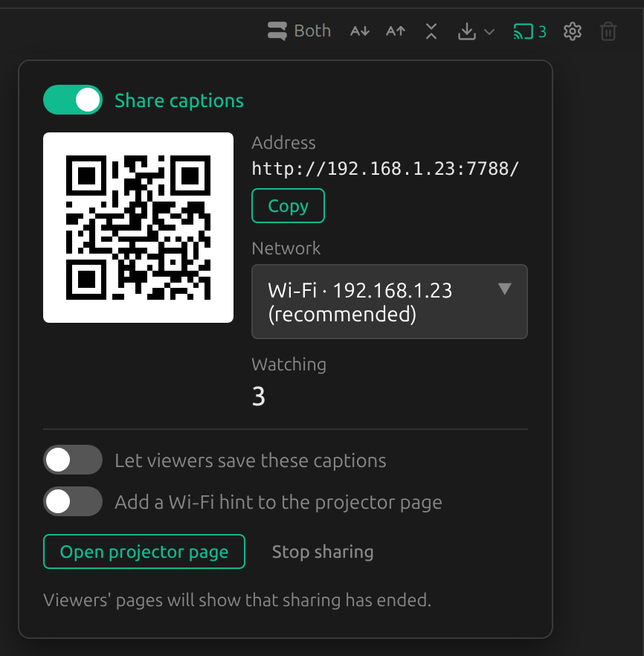Click the Watching count value 3

click(259, 396)
